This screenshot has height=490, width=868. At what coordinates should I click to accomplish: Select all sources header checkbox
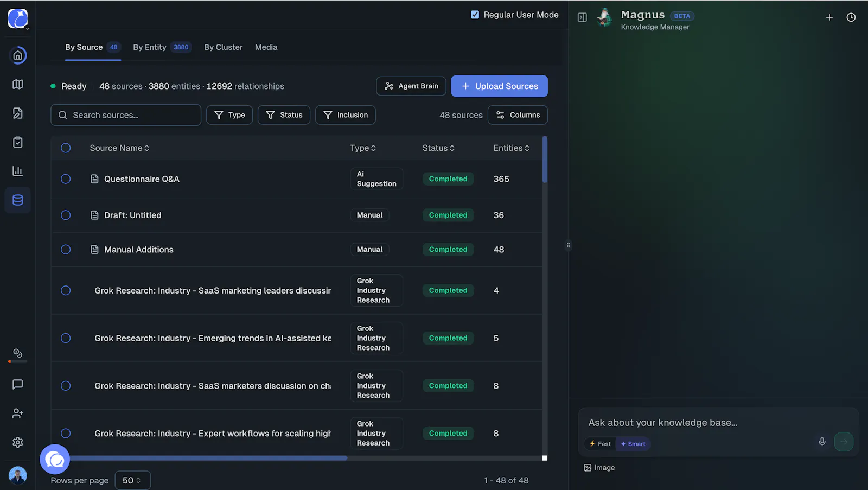(66, 148)
